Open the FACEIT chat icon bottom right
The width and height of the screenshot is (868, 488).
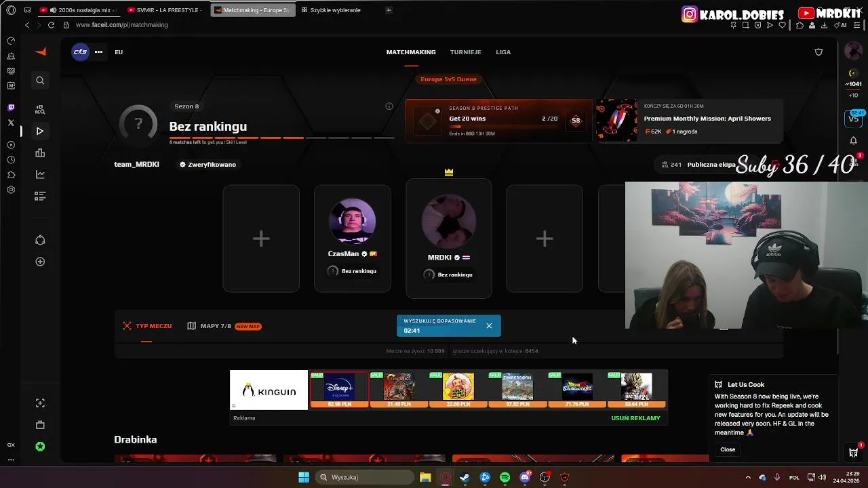tap(854, 452)
